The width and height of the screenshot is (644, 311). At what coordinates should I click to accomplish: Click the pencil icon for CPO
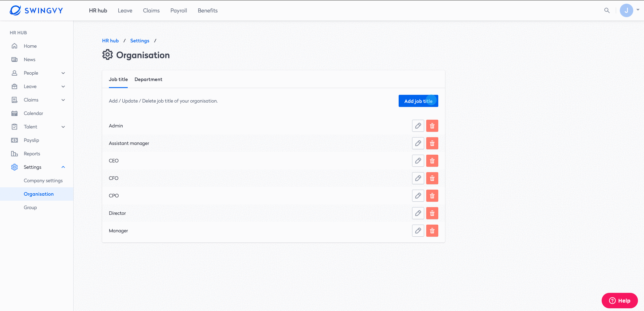(418, 196)
